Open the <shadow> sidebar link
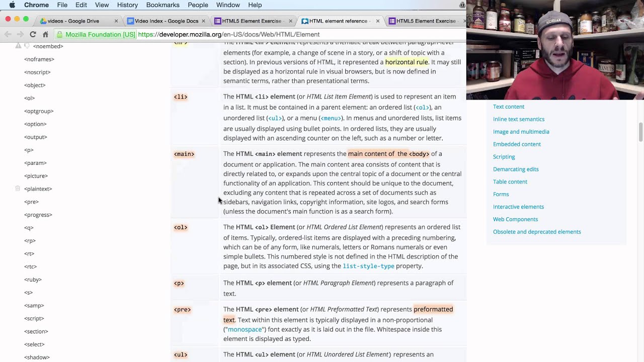 click(x=37, y=357)
